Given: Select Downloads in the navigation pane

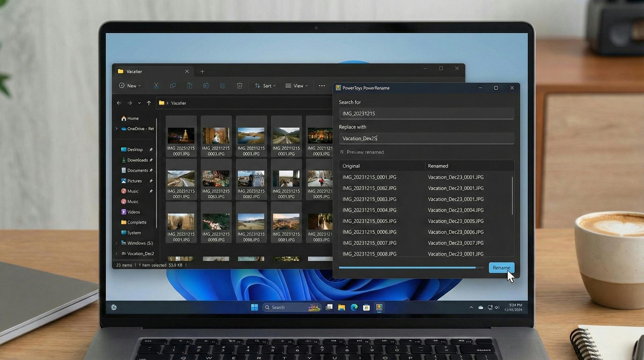Looking at the screenshot, I should pos(137,160).
